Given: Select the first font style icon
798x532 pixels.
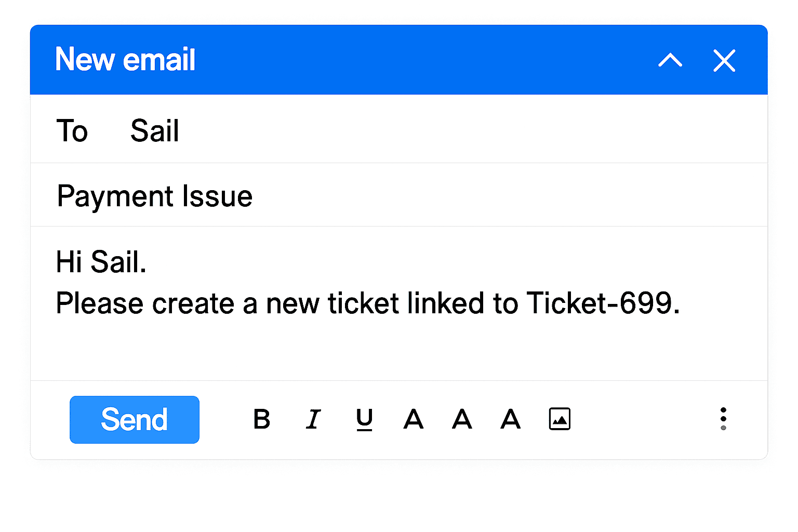Looking at the screenshot, I should pos(413,419).
